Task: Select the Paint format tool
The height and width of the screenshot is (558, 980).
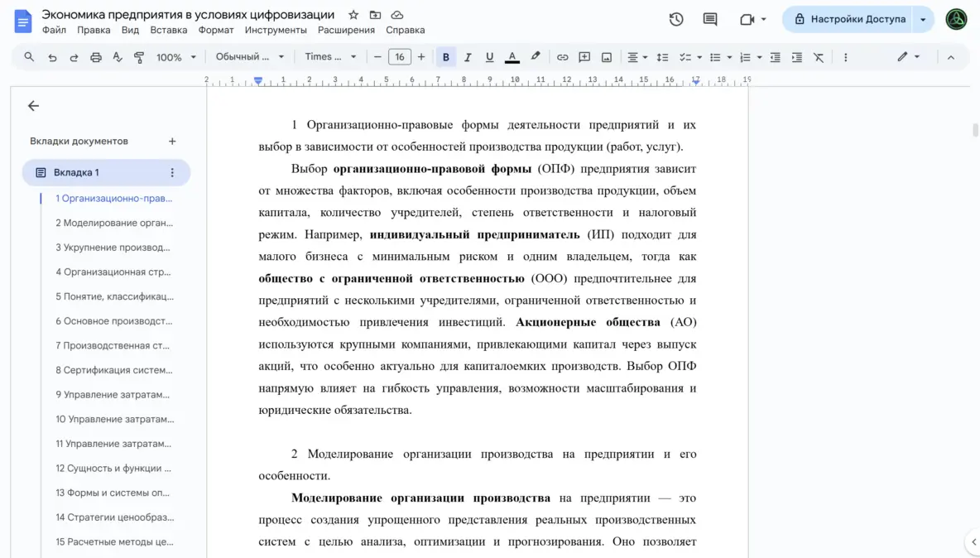Action: coord(139,57)
